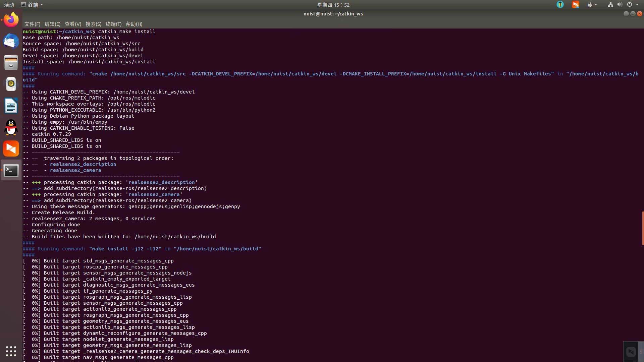Open Firefox from the dock
This screenshot has width=644, height=362.
tap(11, 20)
